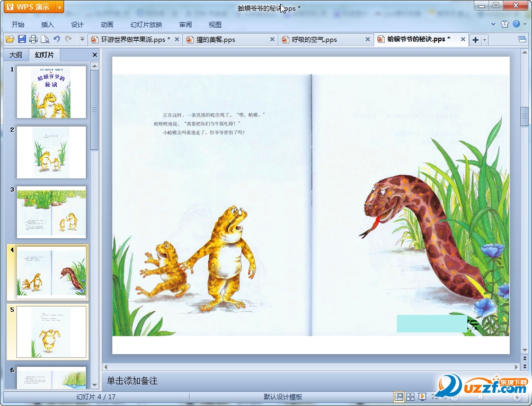Click the window layout icon right of the document tabs
This screenshot has width=532, height=406.
tap(522, 39)
